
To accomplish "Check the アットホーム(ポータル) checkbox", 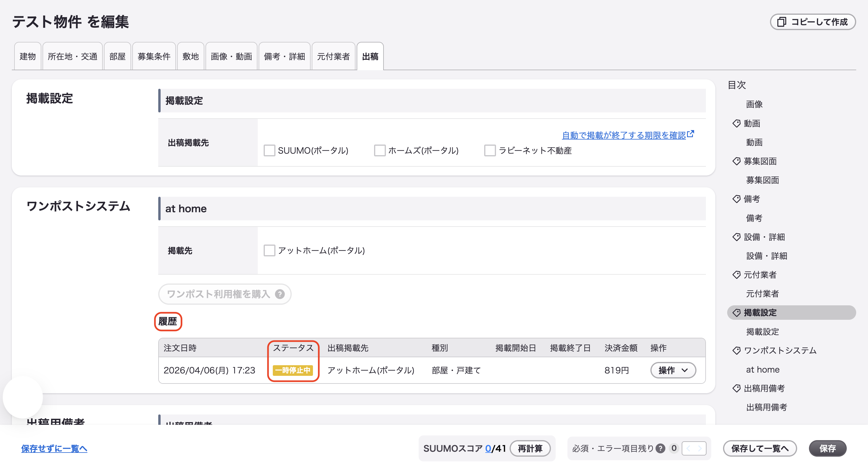I will coord(269,250).
